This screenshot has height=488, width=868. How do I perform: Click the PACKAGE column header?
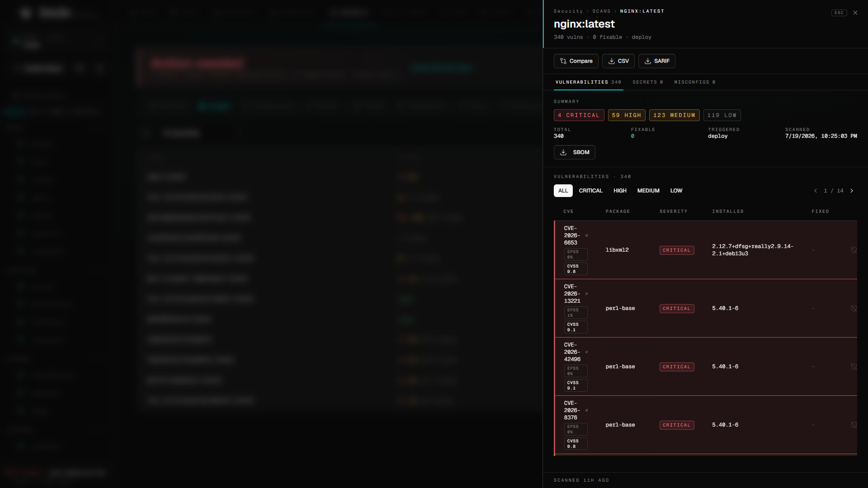(x=618, y=211)
